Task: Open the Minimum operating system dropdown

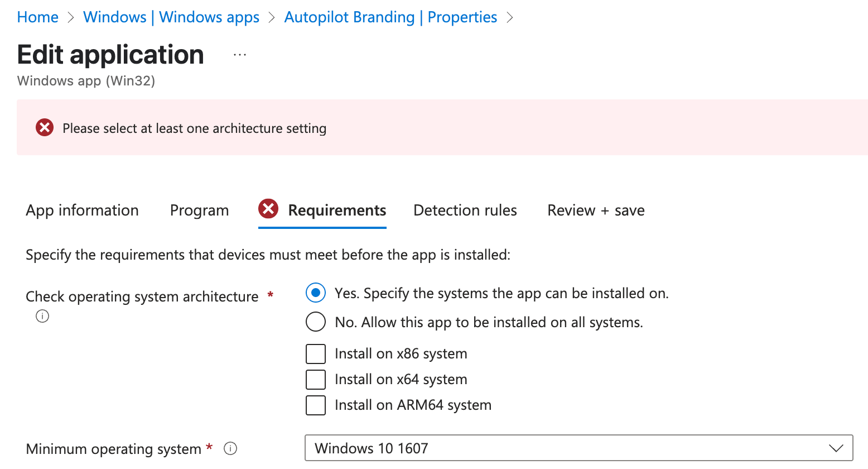Action: (578, 448)
